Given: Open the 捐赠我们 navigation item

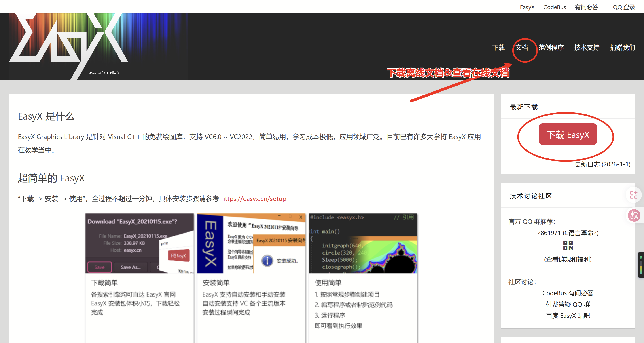Looking at the screenshot, I should pos(623,47).
